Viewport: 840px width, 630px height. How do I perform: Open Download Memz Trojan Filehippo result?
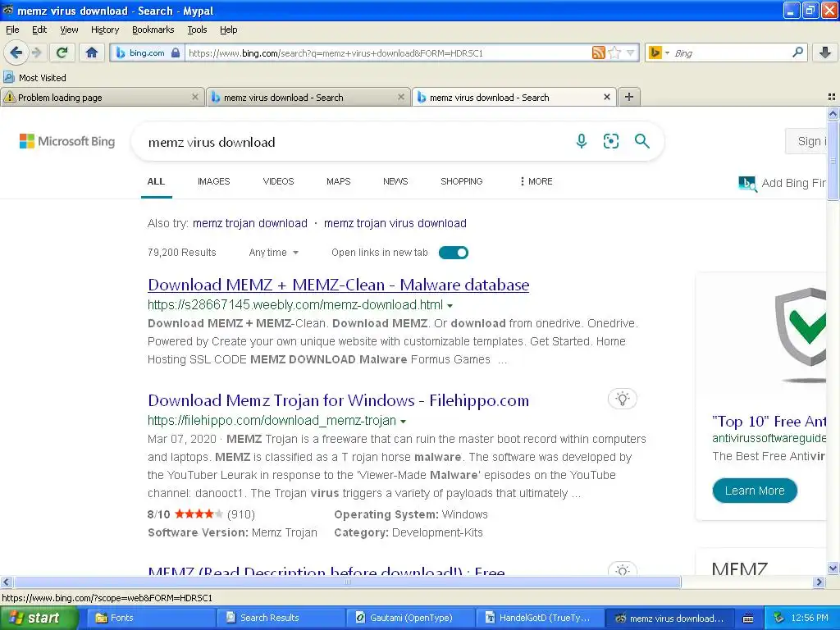[339, 400]
